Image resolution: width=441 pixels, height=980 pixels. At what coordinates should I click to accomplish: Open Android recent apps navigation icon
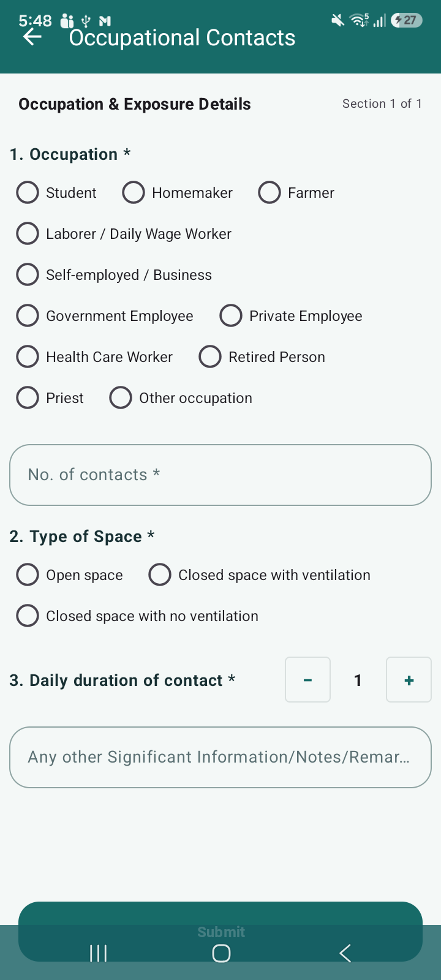tap(98, 953)
